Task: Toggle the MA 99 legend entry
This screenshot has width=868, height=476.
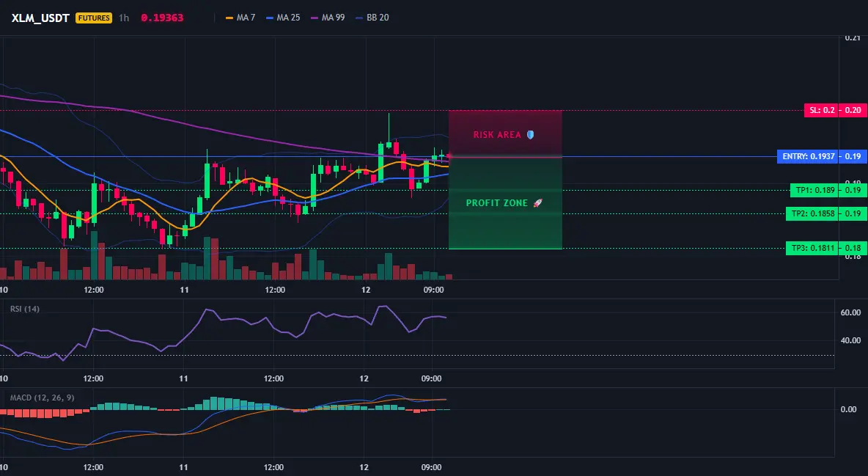Action: tap(328, 18)
